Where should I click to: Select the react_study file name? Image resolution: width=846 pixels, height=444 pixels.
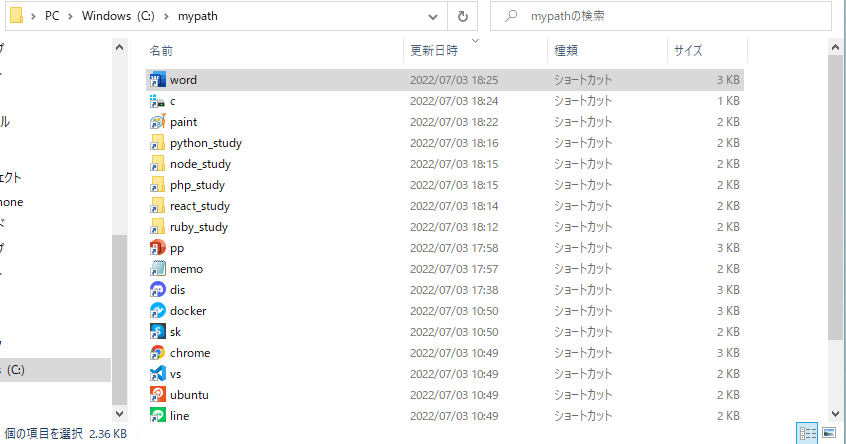tap(200, 206)
